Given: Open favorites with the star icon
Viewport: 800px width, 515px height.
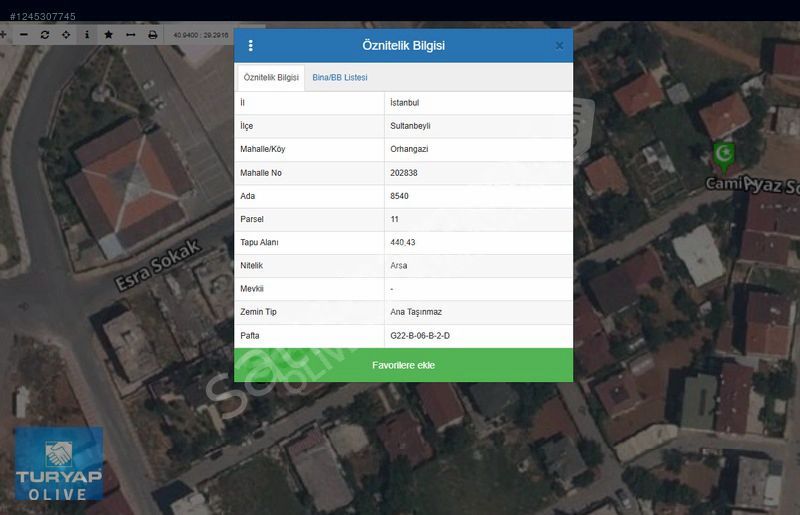Looking at the screenshot, I should pos(109,34).
